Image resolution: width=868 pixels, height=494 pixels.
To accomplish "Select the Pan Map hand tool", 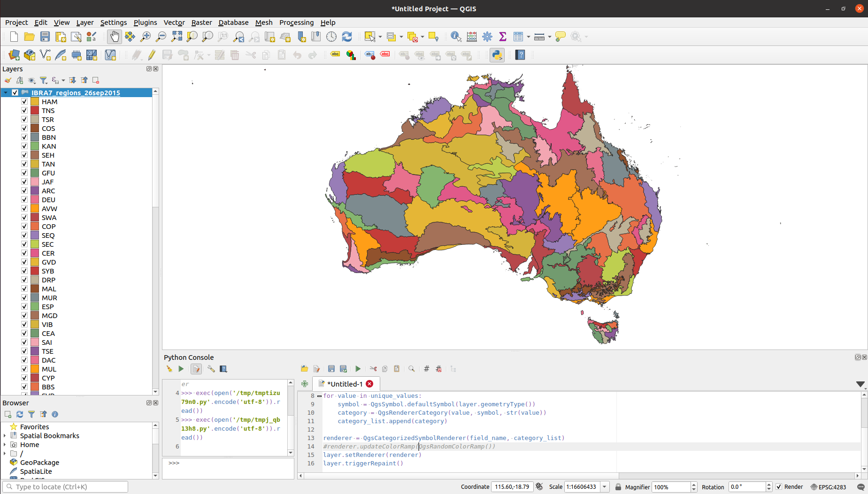I will 115,37.
